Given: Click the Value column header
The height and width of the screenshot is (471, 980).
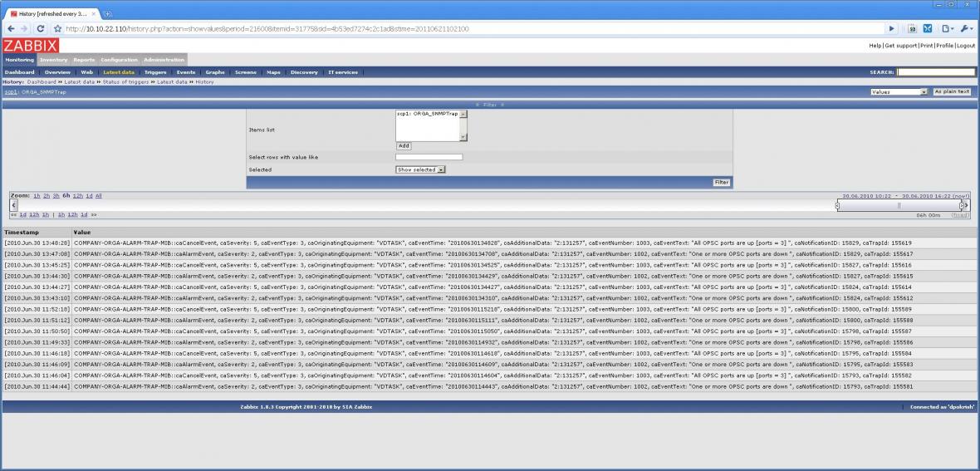Looking at the screenshot, I should pos(82,232).
